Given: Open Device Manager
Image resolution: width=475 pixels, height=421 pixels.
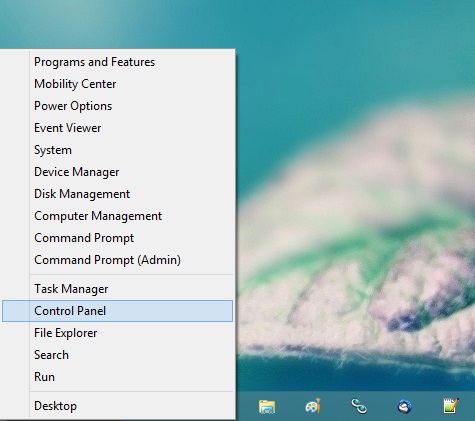Looking at the screenshot, I should pyautogui.click(x=117, y=172).
